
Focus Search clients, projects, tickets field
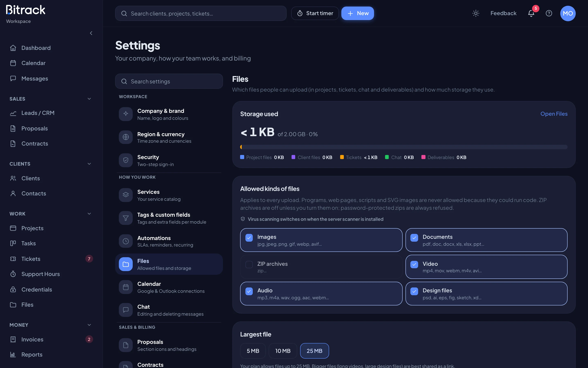[x=201, y=13]
